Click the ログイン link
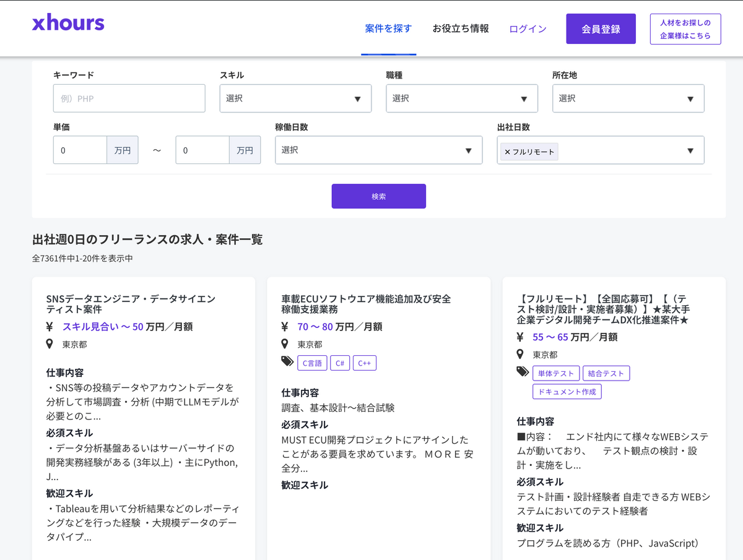The image size is (743, 560). click(x=528, y=29)
